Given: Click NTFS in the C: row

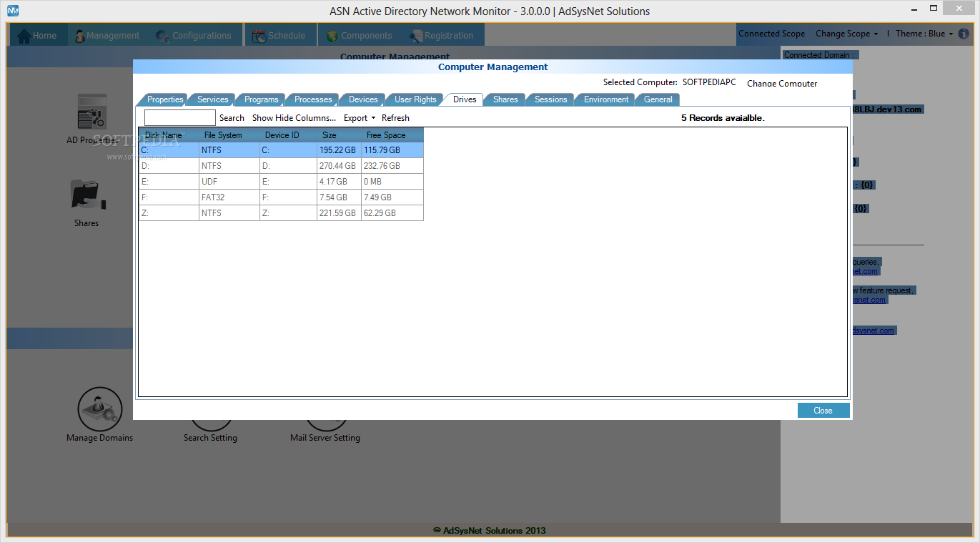Looking at the screenshot, I should [x=229, y=150].
